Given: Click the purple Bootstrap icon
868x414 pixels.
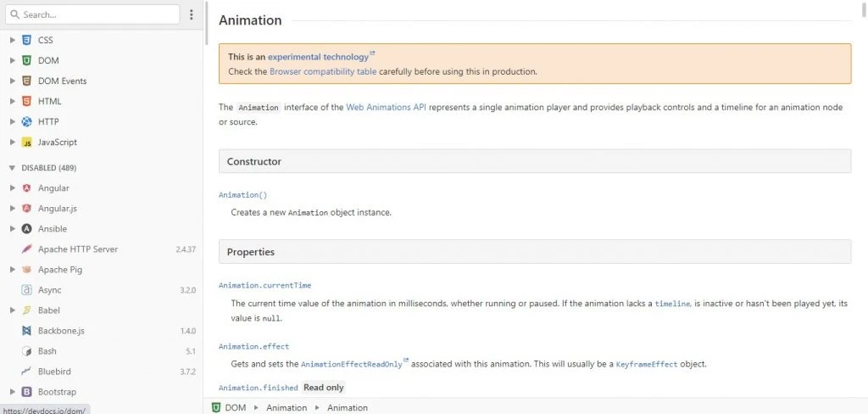Looking at the screenshot, I should point(26,392).
